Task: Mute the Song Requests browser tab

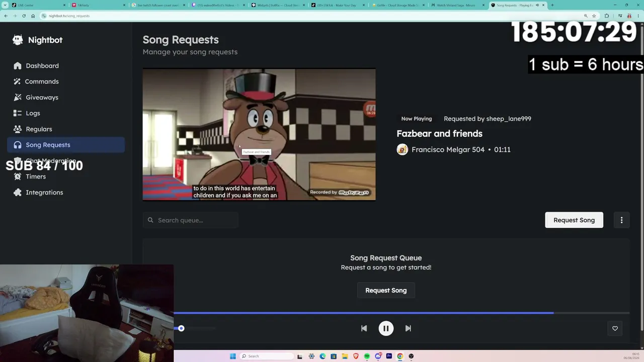Action: 537,5
